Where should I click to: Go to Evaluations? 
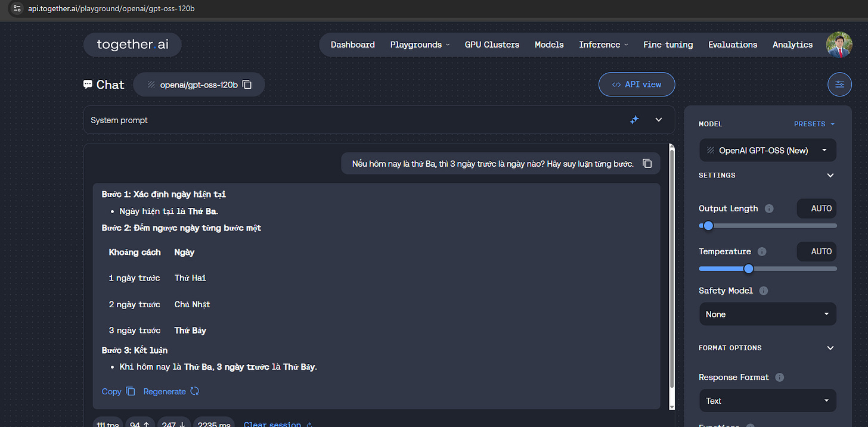pyautogui.click(x=733, y=45)
